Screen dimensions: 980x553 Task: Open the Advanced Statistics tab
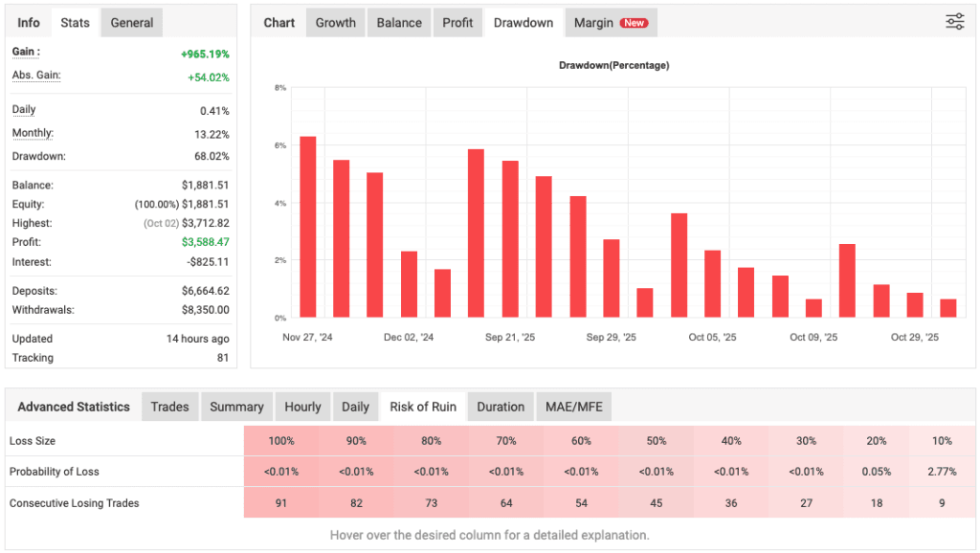(74, 407)
